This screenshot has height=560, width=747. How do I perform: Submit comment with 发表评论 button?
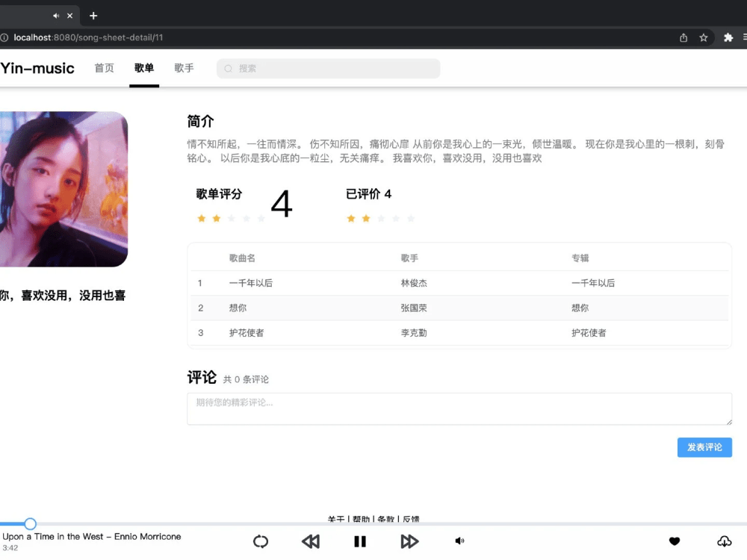click(704, 447)
